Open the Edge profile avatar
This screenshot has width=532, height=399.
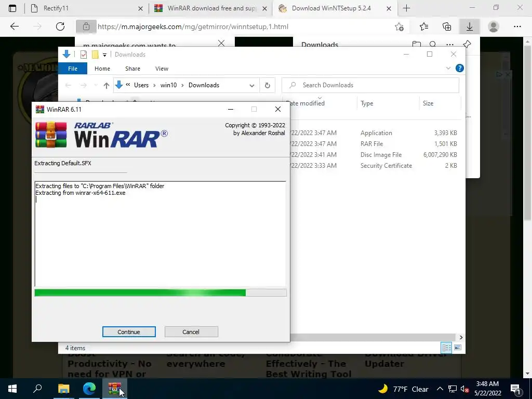click(494, 26)
